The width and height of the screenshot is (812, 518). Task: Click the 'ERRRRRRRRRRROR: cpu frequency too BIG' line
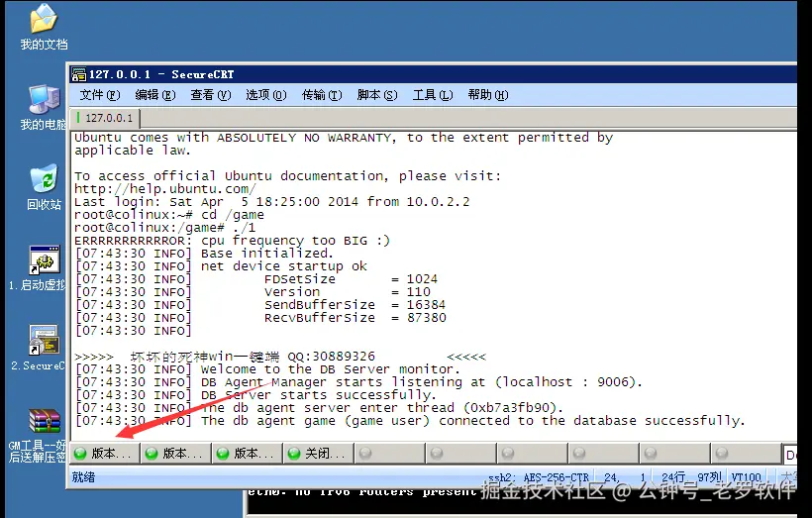(232, 241)
